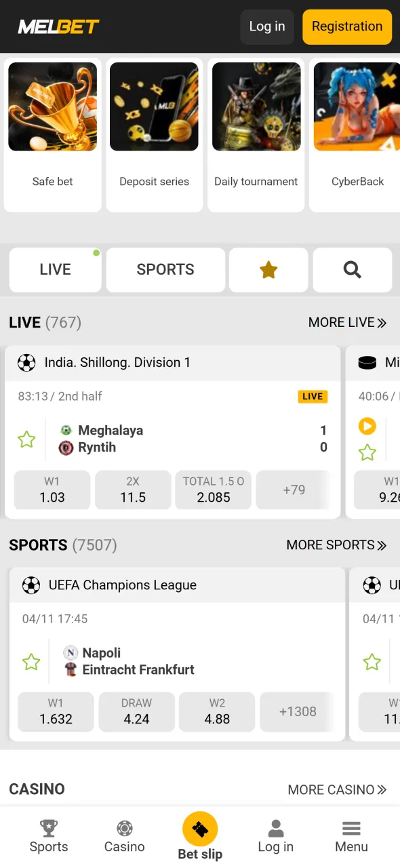Open the MORE CASINO link
Image resolution: width=400 pixels, height=868 pixels.
337,789
